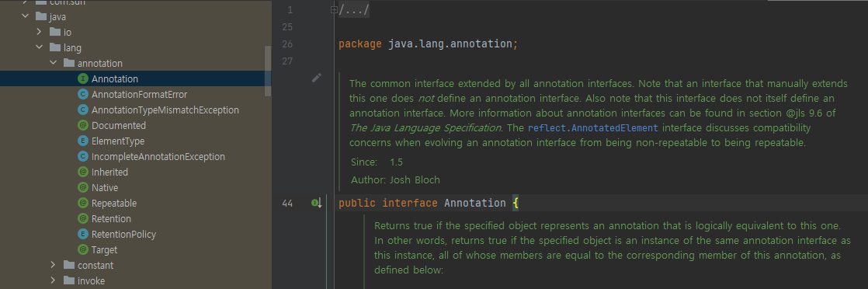This screenshot has height=289, width=868.
Task: Unfold the collapsed /.../ comment block
Action: pyautogui.click(x=334, y=9)
